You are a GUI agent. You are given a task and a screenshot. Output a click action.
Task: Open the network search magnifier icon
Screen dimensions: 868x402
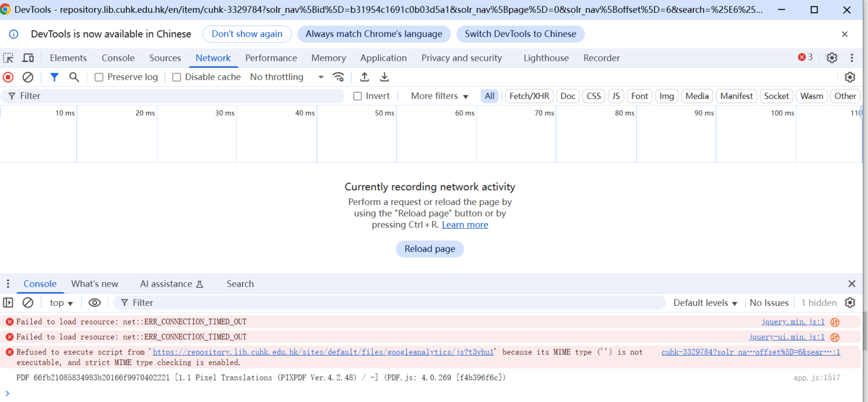74,77
